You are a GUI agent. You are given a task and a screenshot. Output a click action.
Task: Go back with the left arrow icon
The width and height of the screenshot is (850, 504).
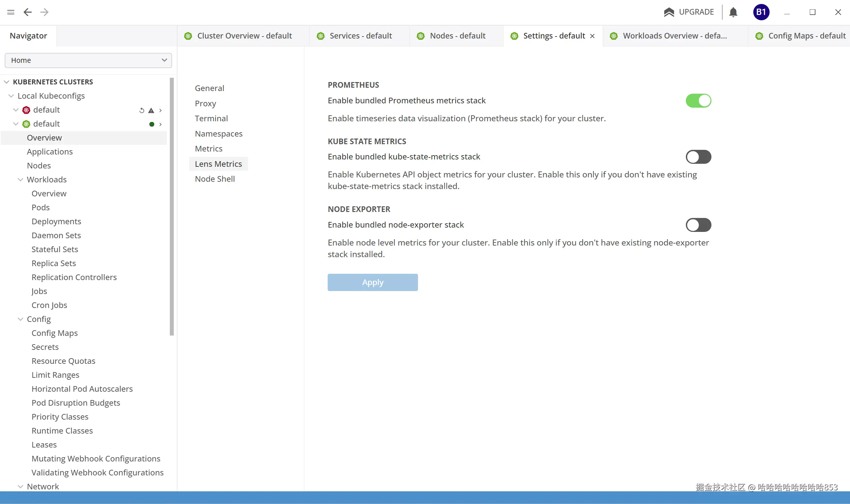[28, 12]
